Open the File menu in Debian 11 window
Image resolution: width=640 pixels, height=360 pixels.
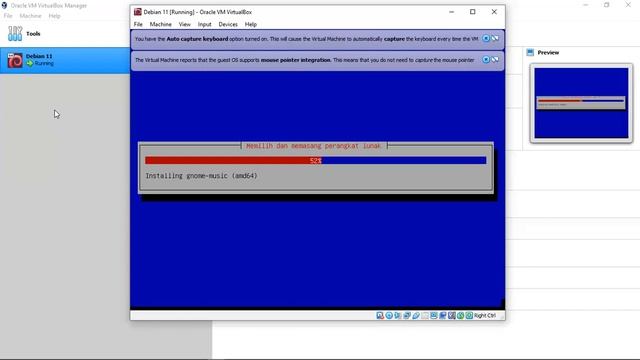138,24
